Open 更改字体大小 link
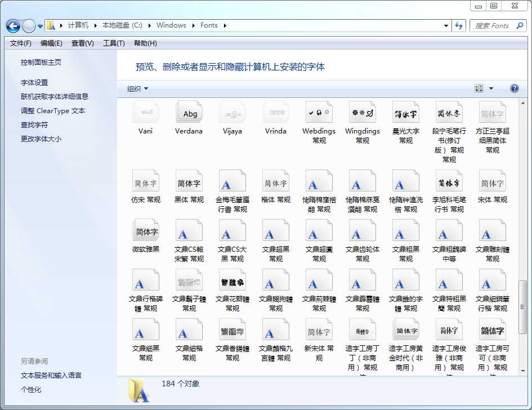Image resolution: width=532 pixels, height=410 pixels. pyautogui.click(x=41, y=139)
